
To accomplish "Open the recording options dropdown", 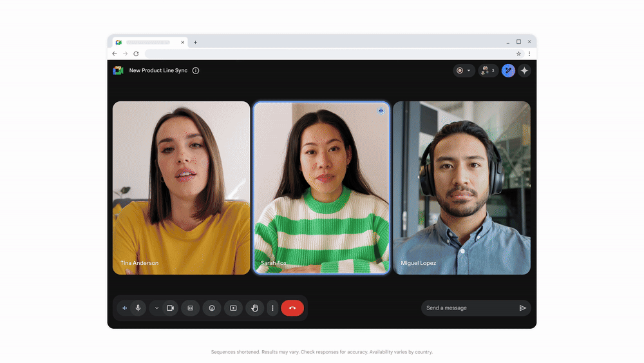I will (x=464, y=70).
